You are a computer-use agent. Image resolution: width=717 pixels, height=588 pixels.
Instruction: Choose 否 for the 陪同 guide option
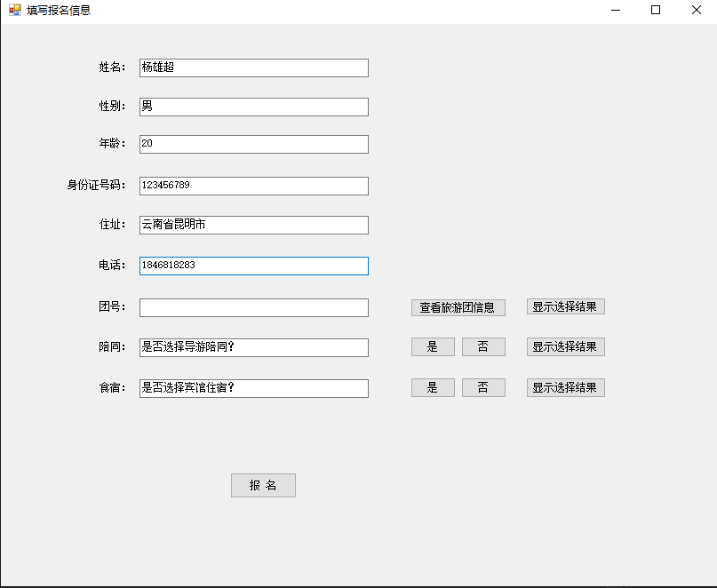click(483, 347)
